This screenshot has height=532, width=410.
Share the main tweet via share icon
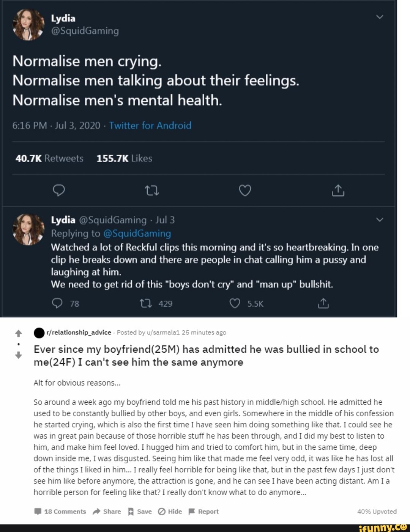point(338,190)
